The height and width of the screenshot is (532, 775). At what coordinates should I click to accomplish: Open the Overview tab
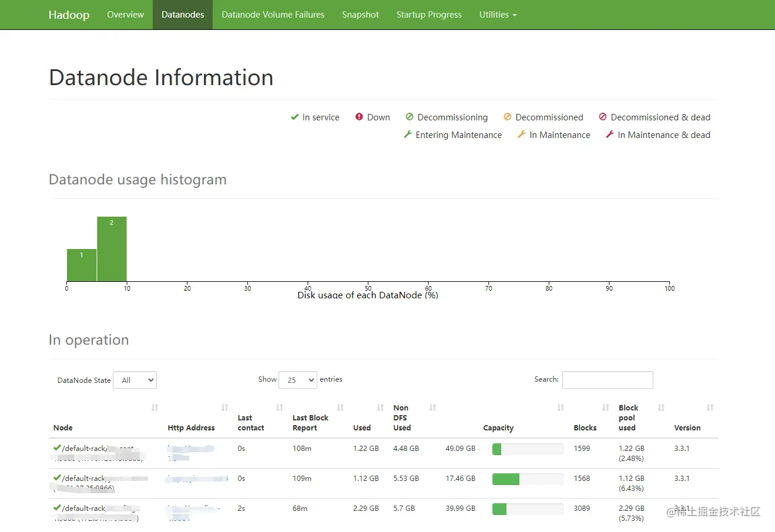click(x=125, y=15)
